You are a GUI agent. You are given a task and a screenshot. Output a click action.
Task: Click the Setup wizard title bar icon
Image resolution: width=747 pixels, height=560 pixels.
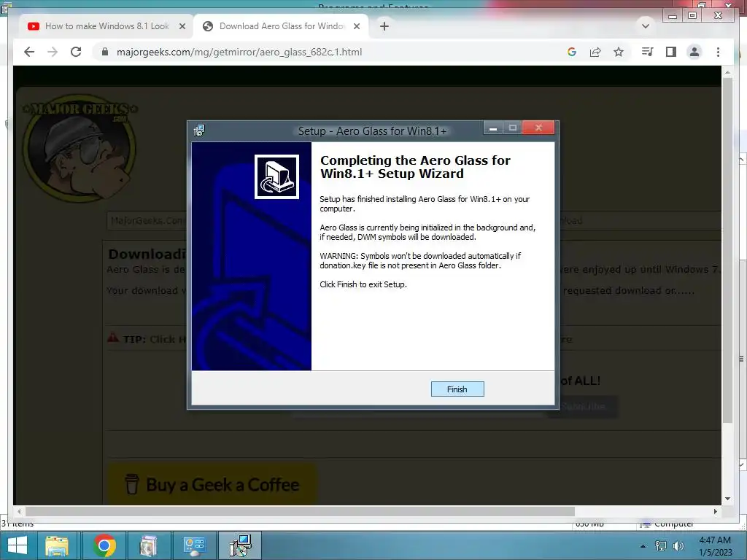pos(199,131)
